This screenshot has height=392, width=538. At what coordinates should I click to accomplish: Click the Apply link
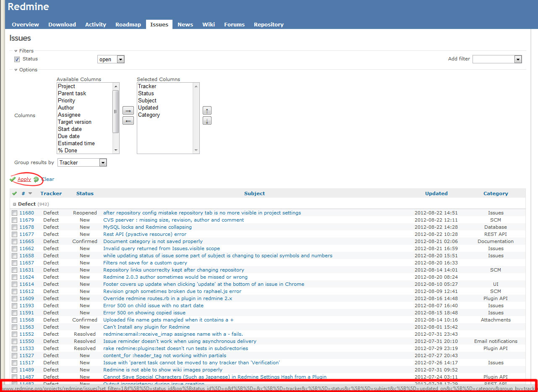[x=24, y=179]
